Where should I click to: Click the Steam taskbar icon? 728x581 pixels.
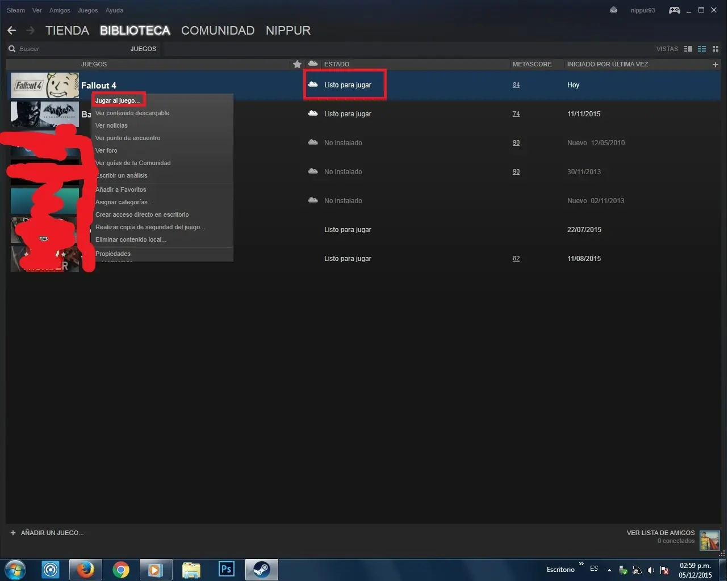(x=262, y=570)
